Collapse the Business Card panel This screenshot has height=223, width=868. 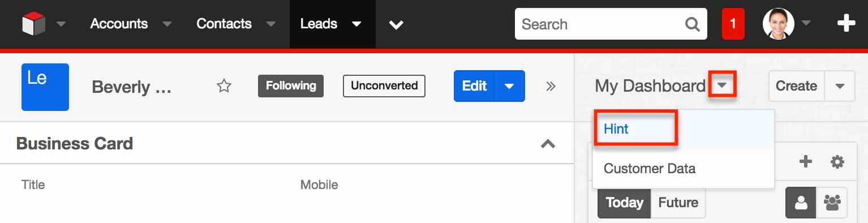coord(547,143)
